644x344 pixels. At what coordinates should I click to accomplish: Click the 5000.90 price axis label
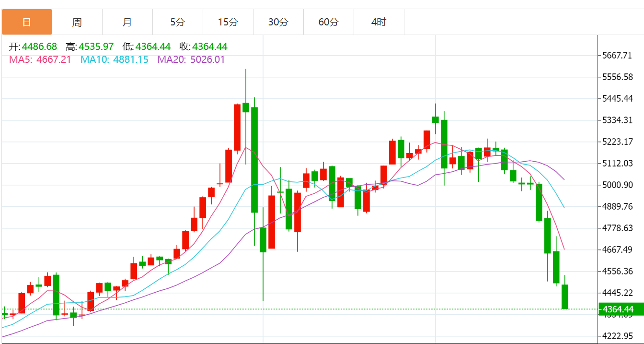(618, 185)
